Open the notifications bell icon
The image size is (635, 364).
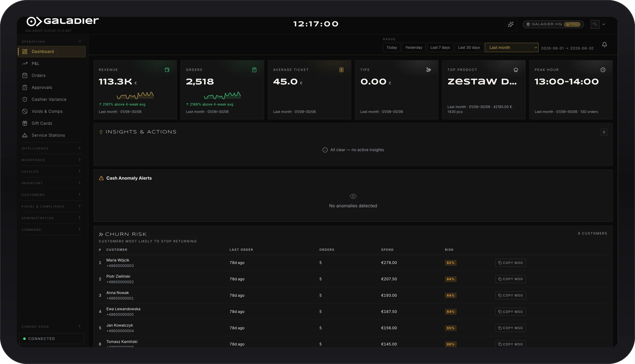tap(604, 44)
